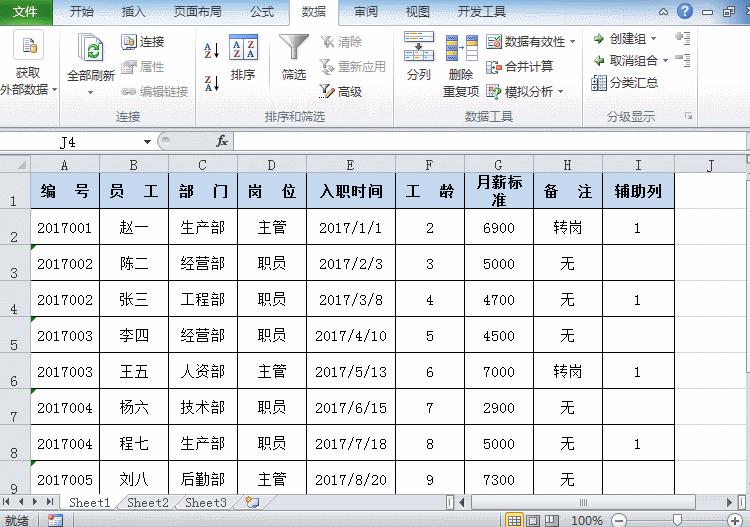The image size is (750, 527).
Task: Expand the 数据有效性 dropdown arrow
Action: (573, 42)
